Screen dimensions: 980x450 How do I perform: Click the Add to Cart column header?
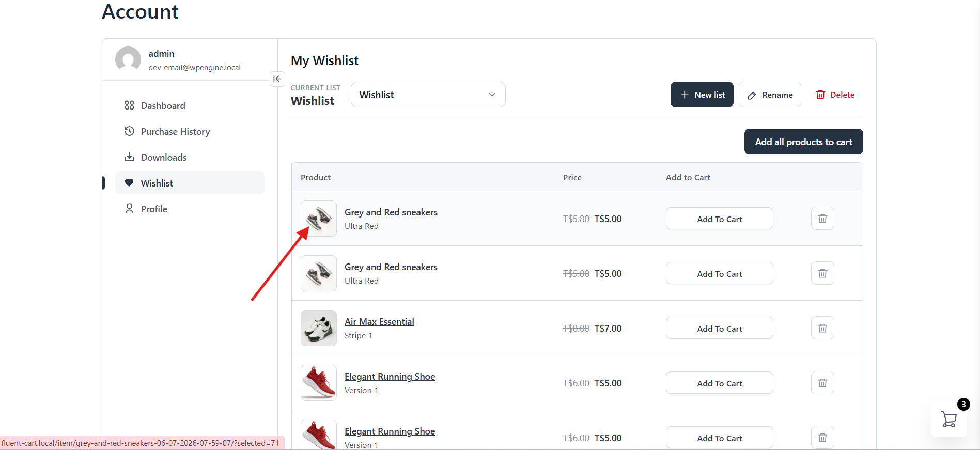pyautogui.click(x=688, y=177)
